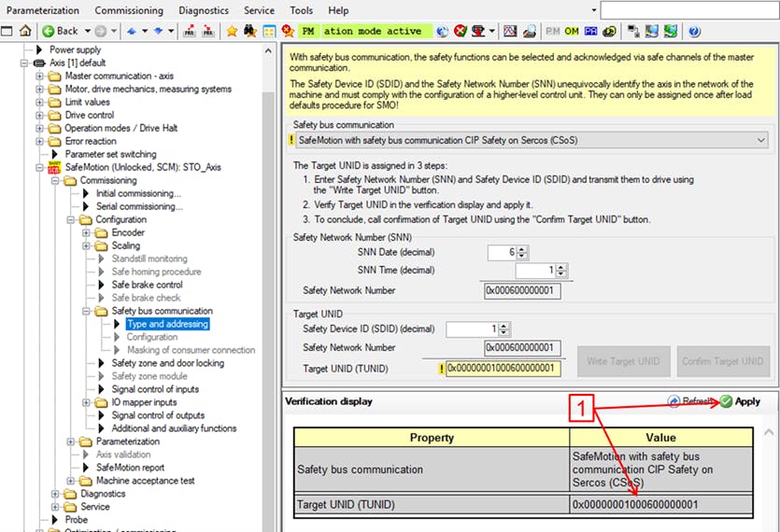Click the star with red X icon
Viewport: 780px width, 532px height.
click(x=288, y=32)
